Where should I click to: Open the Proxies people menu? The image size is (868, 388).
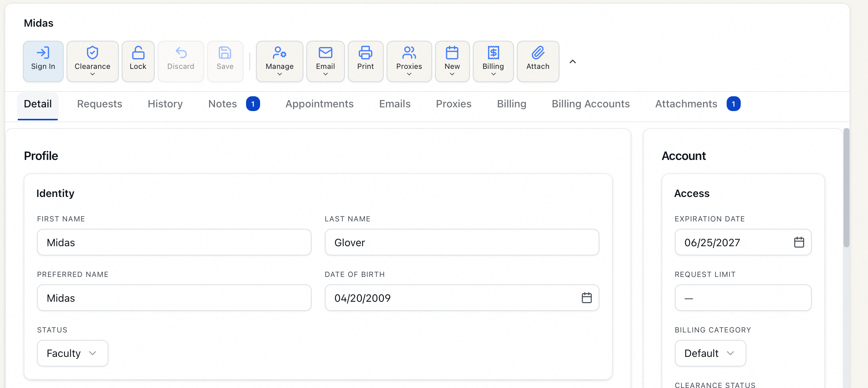point(409,61)
